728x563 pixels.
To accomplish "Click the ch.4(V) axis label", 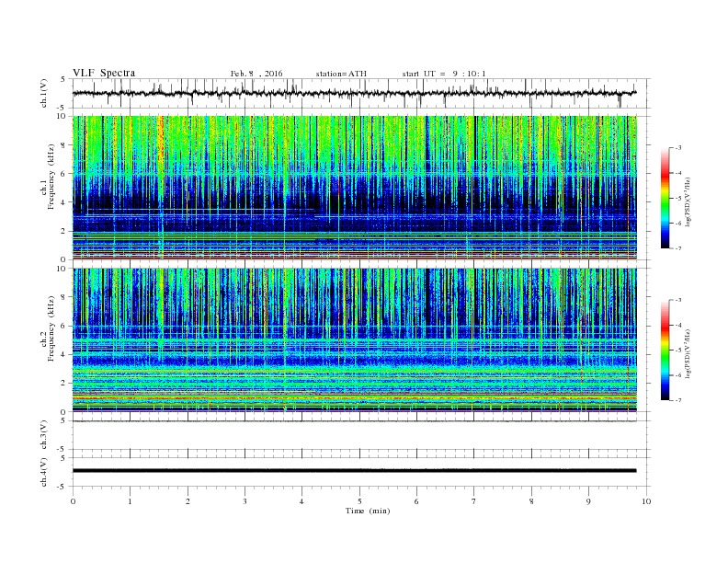I will point(44,472).
